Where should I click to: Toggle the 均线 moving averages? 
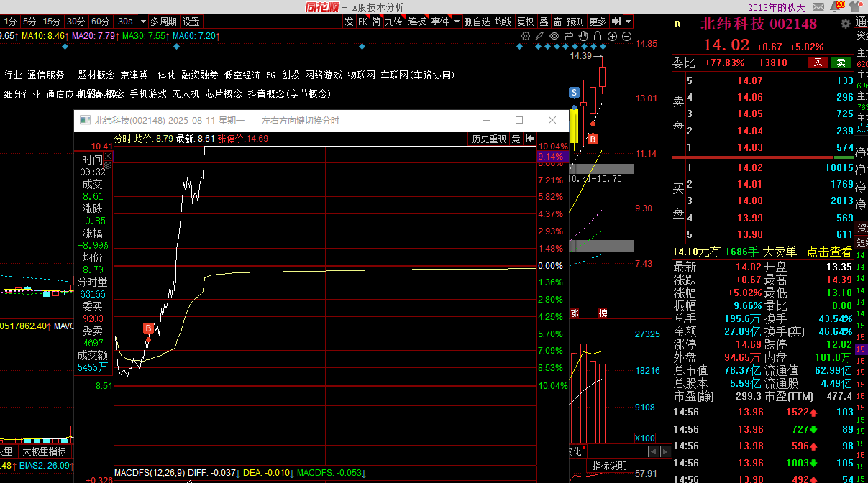503,22
